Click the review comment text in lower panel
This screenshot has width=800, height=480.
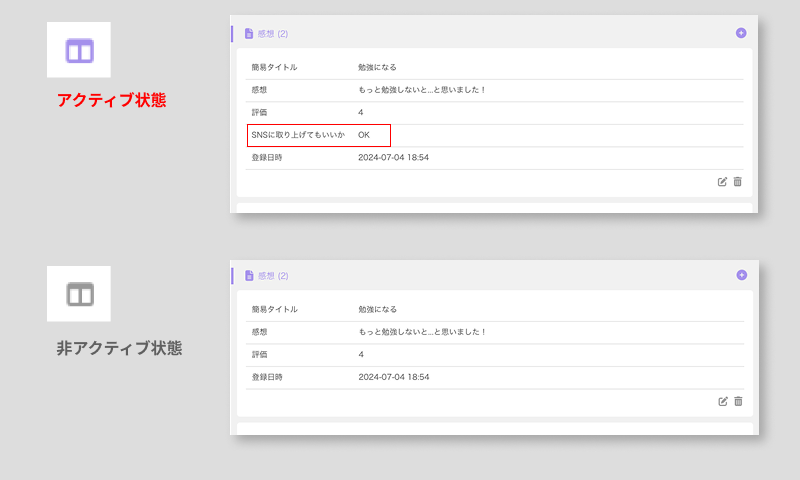tap(422, 332)
